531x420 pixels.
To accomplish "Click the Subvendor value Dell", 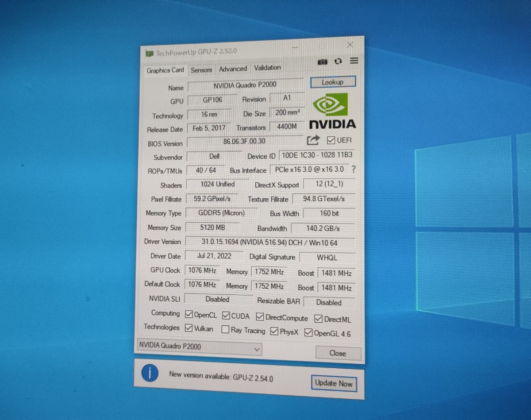I will 214,156.
